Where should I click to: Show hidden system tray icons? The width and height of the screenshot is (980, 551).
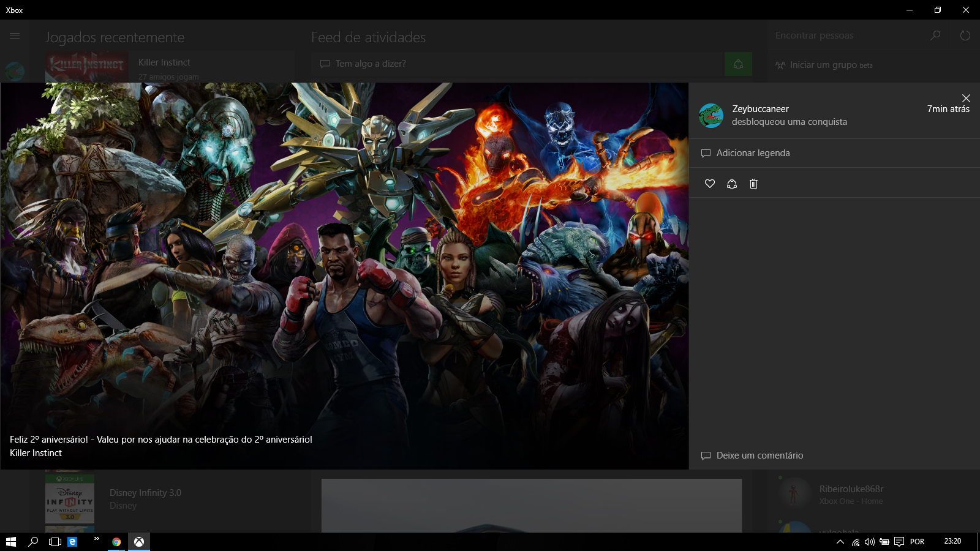[x=840, y=542]
